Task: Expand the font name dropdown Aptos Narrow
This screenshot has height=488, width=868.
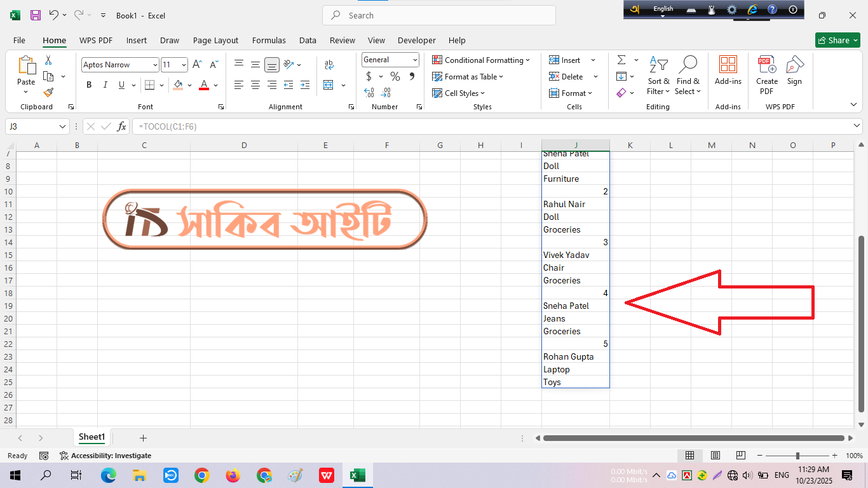Action: tap(155, 65)
